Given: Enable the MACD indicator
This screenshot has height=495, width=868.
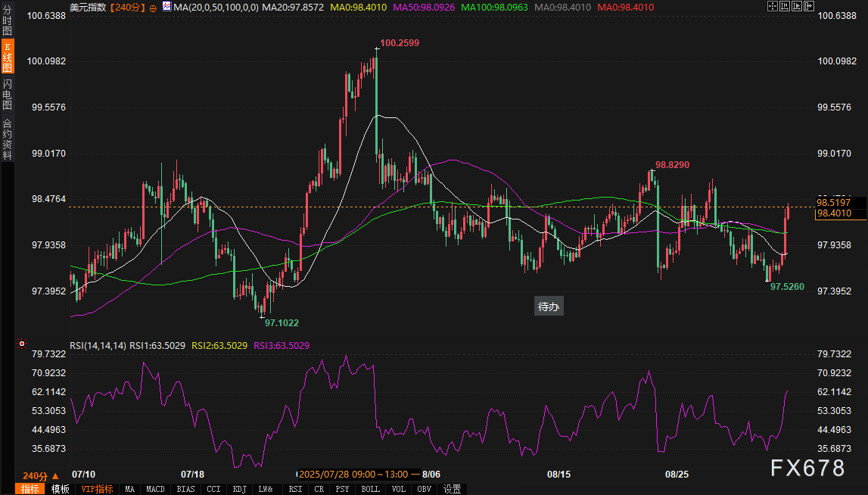Looking at the screenshot, I should (155, 489).
